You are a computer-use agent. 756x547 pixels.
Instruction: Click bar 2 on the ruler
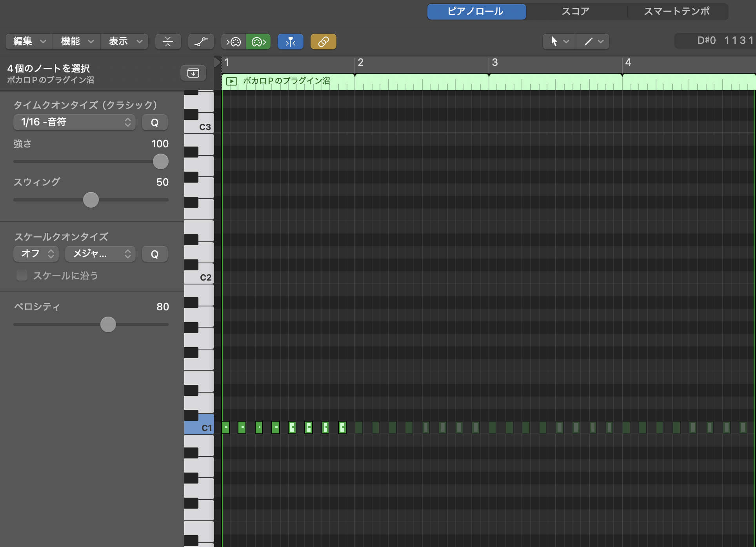pyautogui.click(x=361, y=62)
